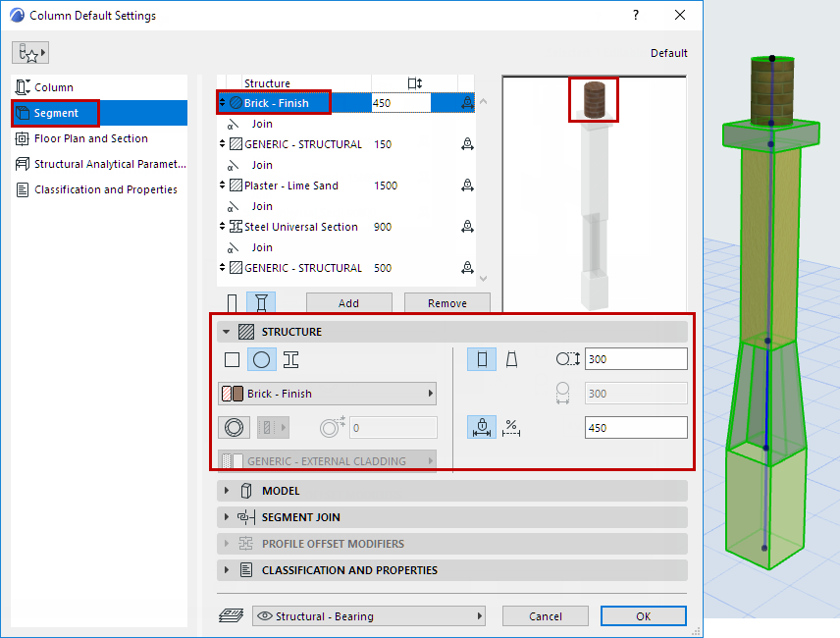Screen dimensions: 840x638
Task: Click the padlock icon on the Plaster - Lime Sand row
Action: pos(467,186)
